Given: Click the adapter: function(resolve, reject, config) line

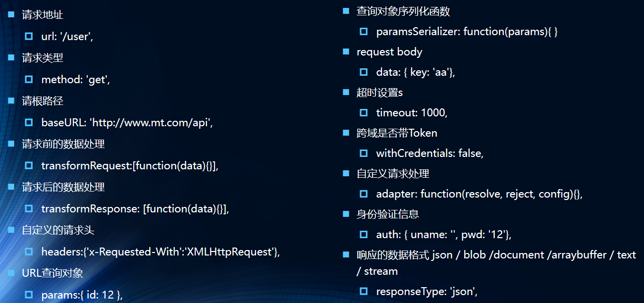Looking at the screenshot, I should (480, 194).
